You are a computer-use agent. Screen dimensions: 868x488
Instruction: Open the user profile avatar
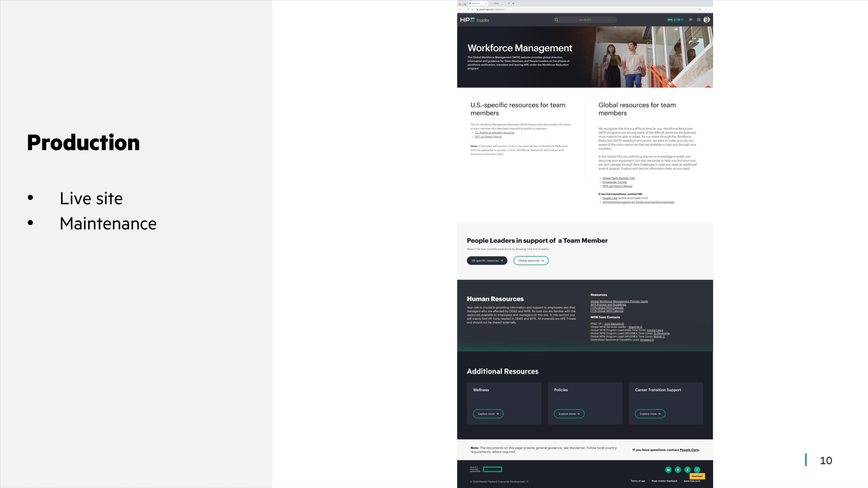pyautogui.click(x=707, y=20)
